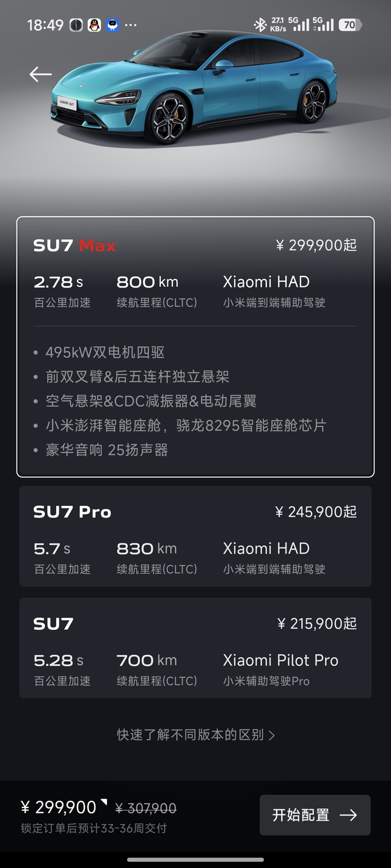
Task: Tap the bottom home gesture bar
Action: click(x=195, y=860)
